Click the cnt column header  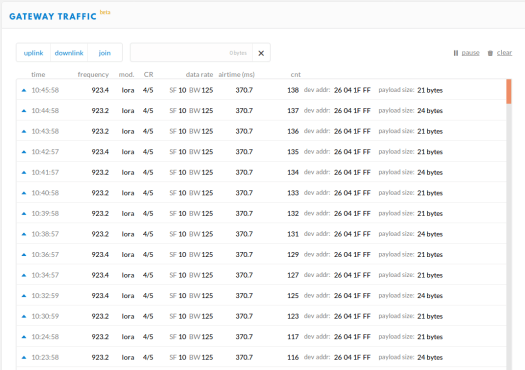coord(295,74)
